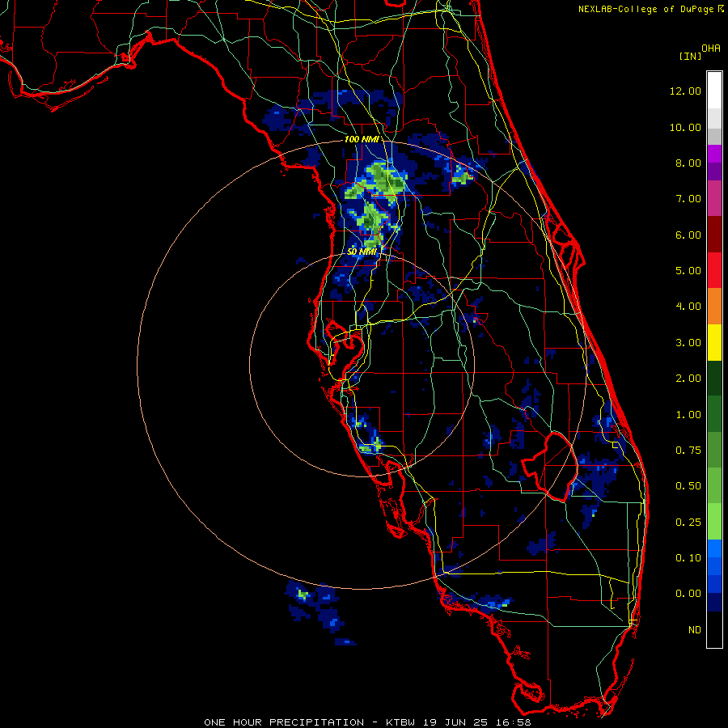Pick the dark red legend swatch
728x728 pixels.
pyautogui.click(x=714, y=235)
